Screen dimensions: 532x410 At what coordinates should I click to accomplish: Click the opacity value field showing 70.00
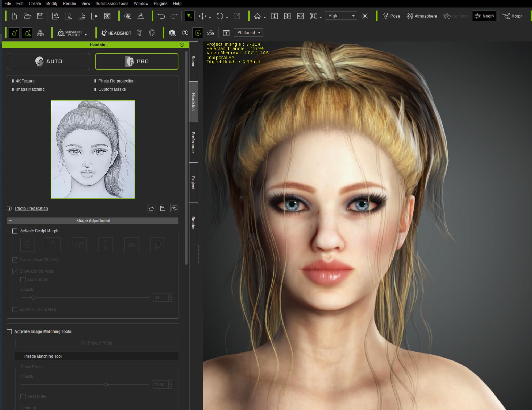tap(161, 385)
